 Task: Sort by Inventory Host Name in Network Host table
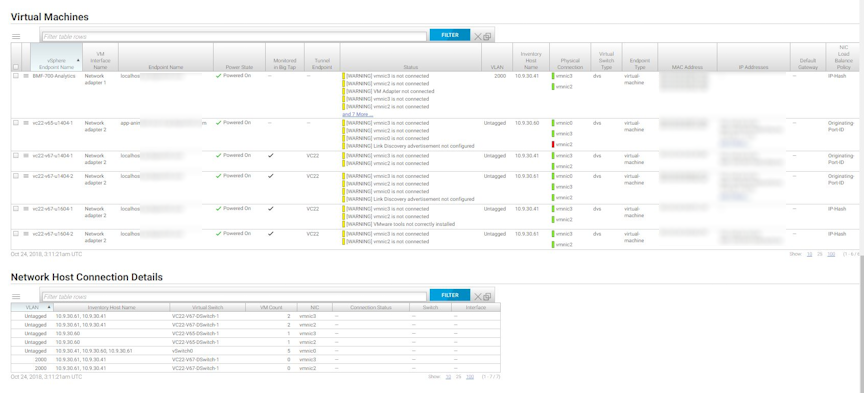(111, 308)
